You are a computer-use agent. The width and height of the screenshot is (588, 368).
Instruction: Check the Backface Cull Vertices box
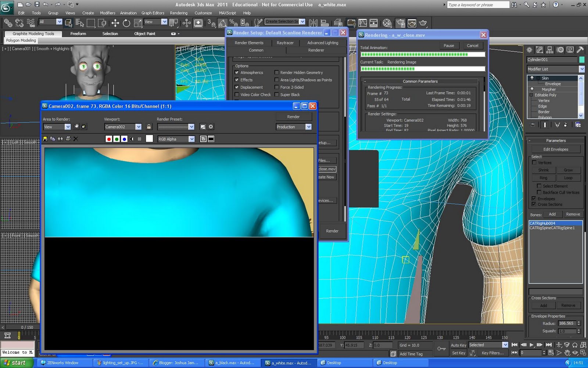coord(539,192)
